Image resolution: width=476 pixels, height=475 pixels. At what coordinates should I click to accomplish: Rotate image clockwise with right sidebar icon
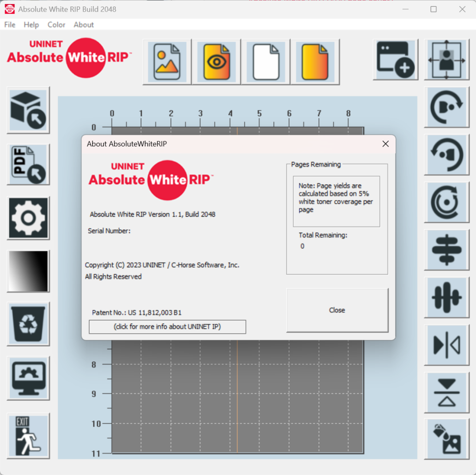447,107
